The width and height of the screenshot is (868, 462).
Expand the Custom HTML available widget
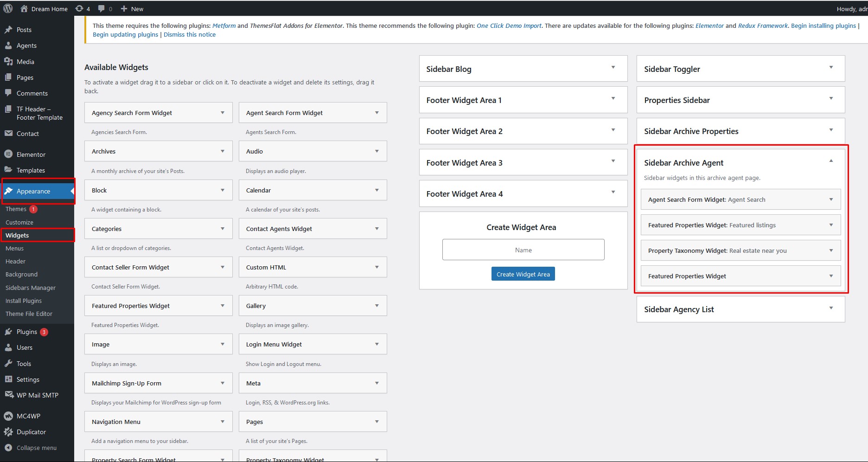click(377, 267)
